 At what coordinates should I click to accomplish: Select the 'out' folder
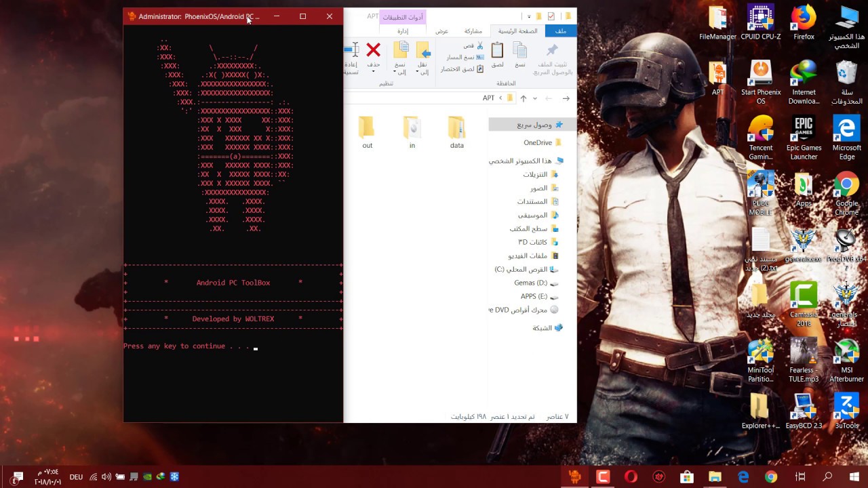pos(367,132)
